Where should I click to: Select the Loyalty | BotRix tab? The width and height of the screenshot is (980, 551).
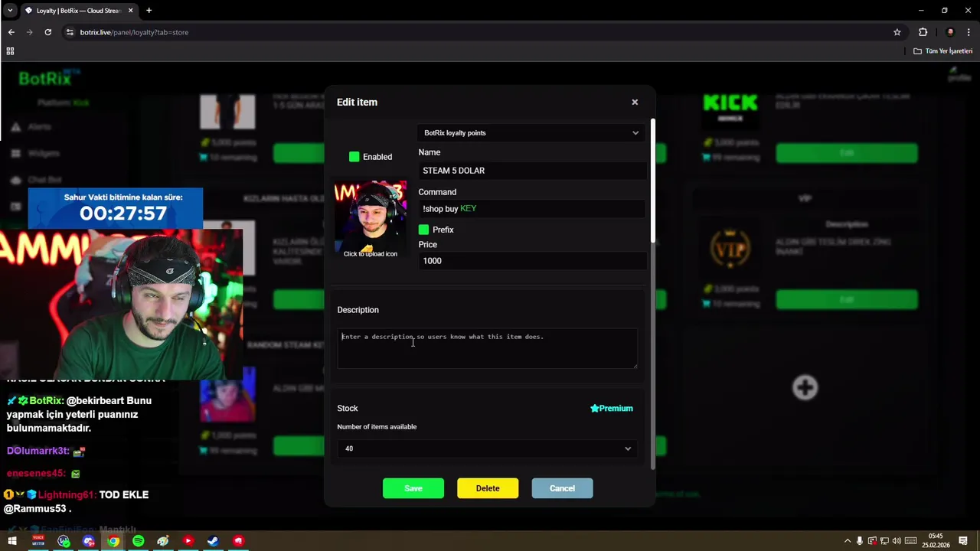click(x=78, y=11)
